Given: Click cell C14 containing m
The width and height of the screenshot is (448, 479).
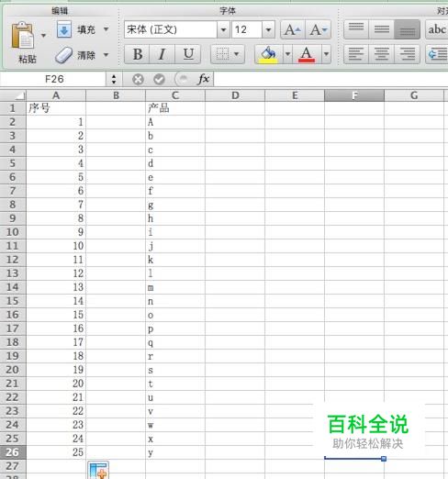Looking at the screenshot, I should pyautogui.click(x=175, y=287).
